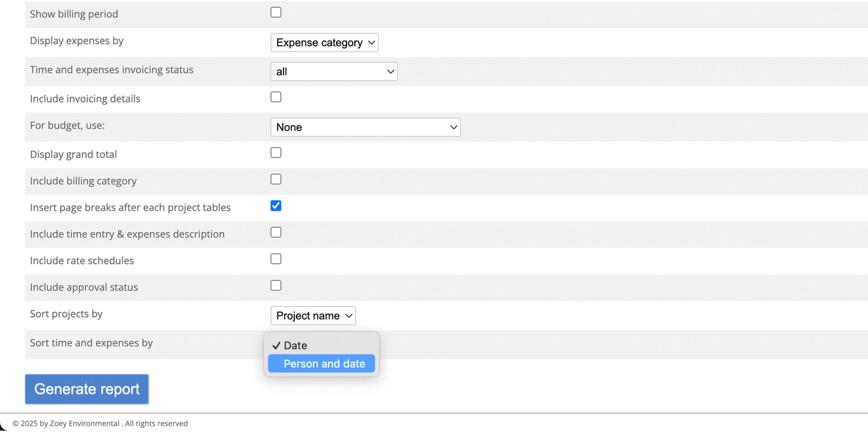Tick the Include approval status checkbox

coord(276,286)
